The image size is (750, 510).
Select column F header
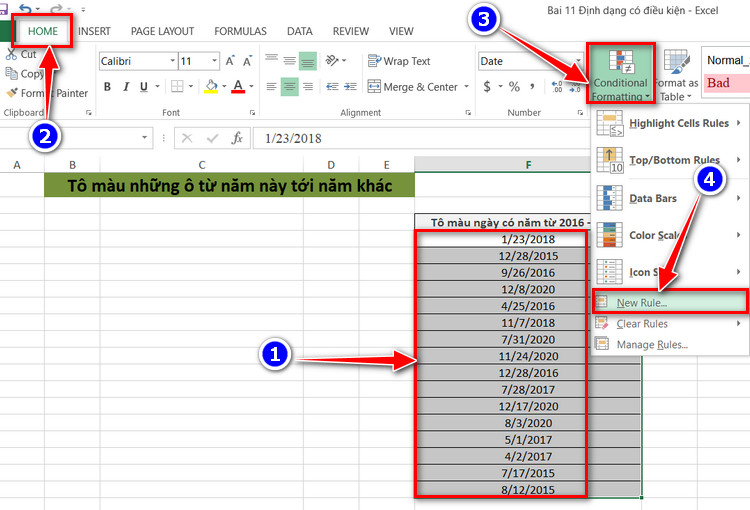528,165
